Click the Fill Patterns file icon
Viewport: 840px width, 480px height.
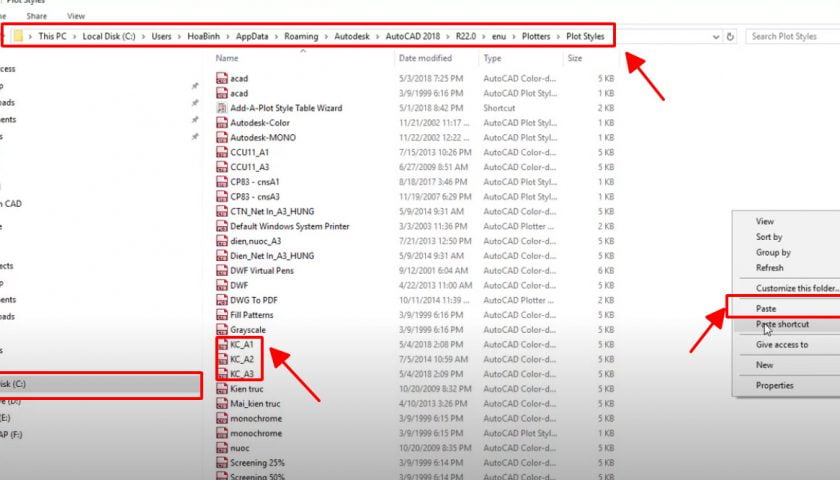click(222, 315)
